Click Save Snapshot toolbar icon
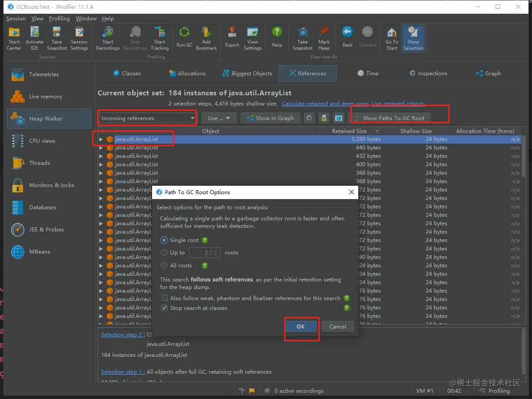The height and width of the screenshot is (399, 532). point(57,38)
